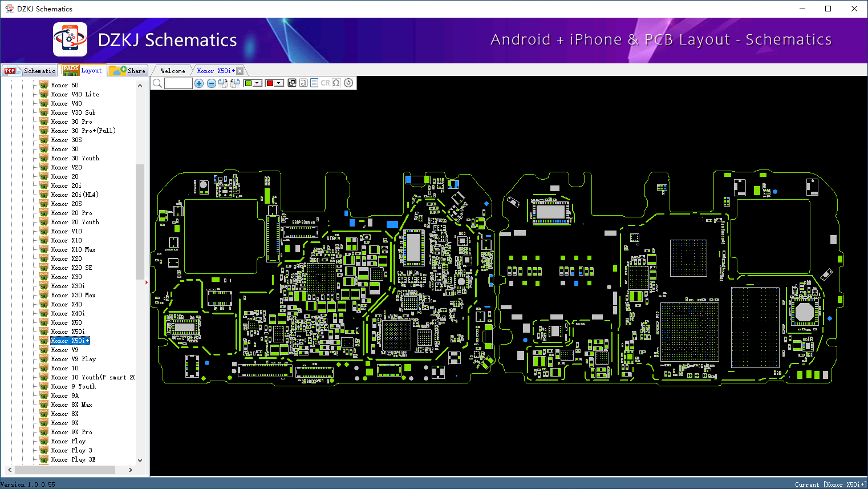Choose Honor Play 3 from the tree
Image resolution: width=868 pixels, height=489 pixels.
coord(71,450)
